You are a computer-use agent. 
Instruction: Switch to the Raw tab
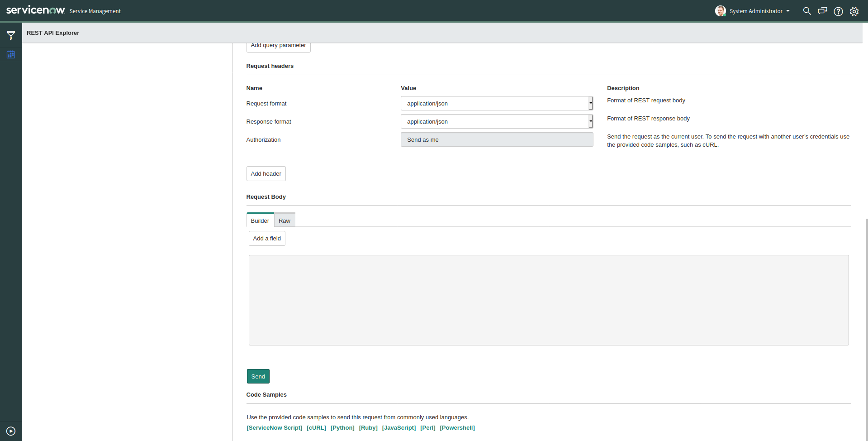click(x=284, y=220)
